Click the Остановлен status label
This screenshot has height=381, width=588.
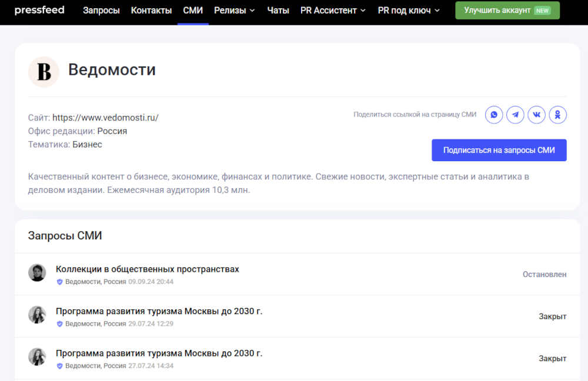coord(544,275)
